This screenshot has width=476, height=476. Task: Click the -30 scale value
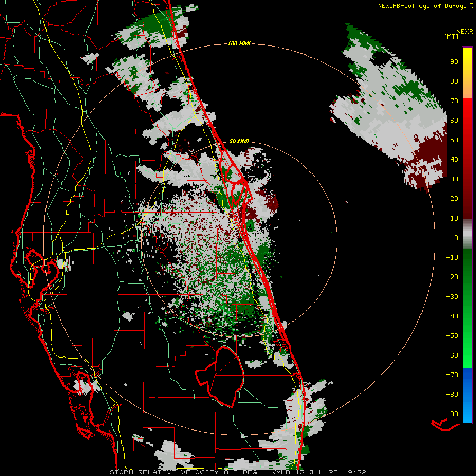tap(452, 297)
